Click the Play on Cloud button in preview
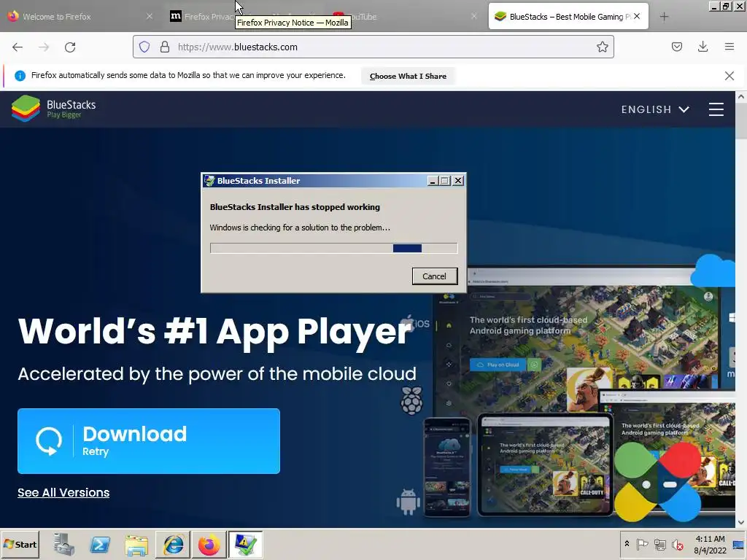747x560 pixels. pyautogui.click(x=498, y=365)
